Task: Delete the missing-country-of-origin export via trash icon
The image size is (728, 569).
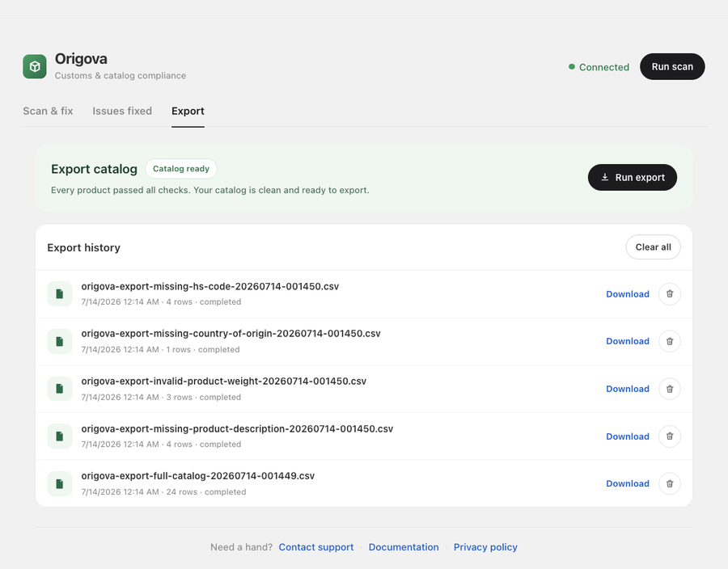Action: (x=670, y=341)
